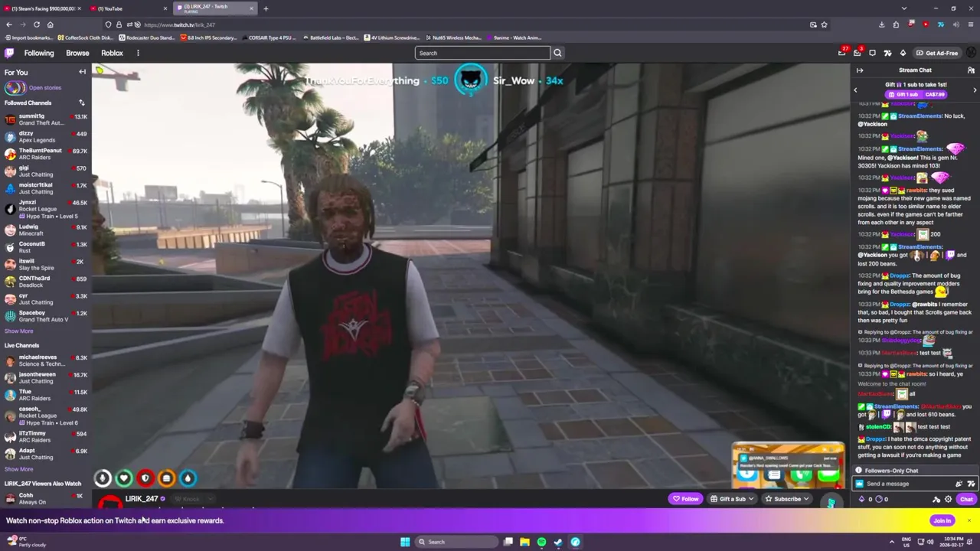Click the browser reload button
The height and width of the screenshot is (551, 980).
coord(36,24)
